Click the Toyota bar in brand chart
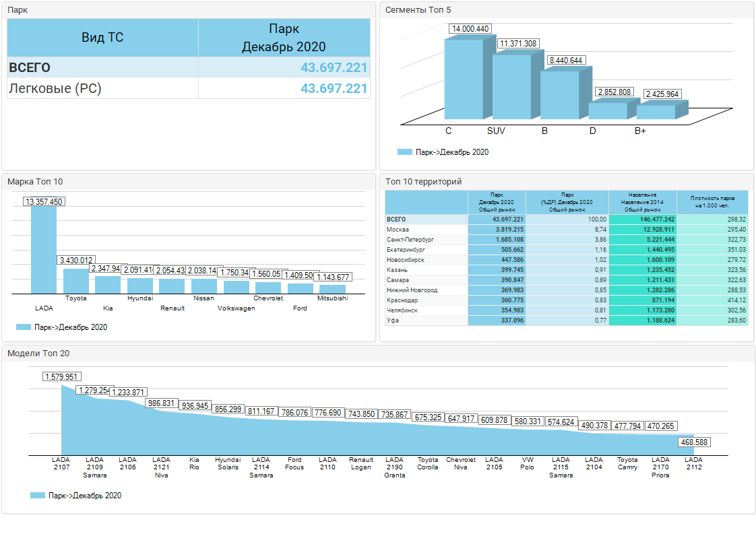The image size is (756, 534). [x=75, y=280]
